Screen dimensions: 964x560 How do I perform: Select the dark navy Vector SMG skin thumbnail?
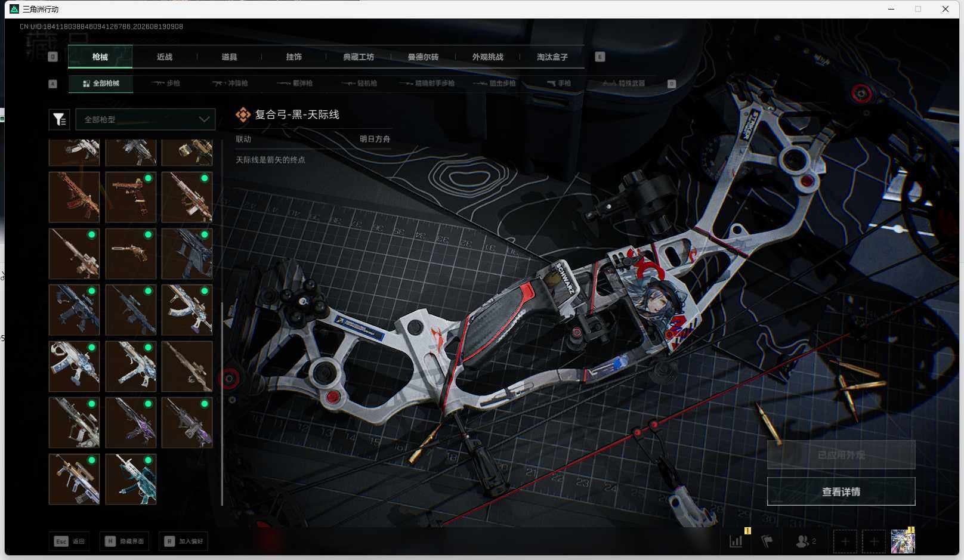click(x=187, y=253)
